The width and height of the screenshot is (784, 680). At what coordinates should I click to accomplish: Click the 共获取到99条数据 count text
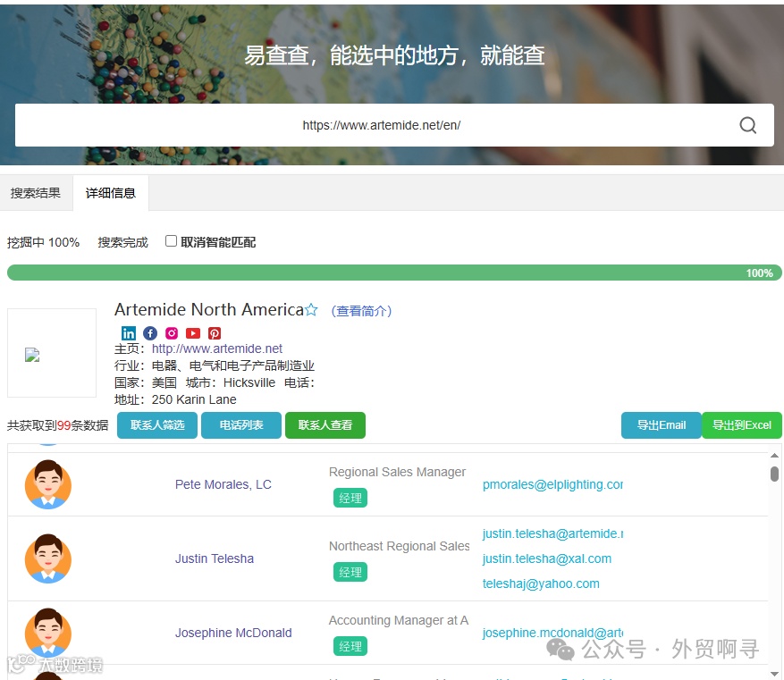coord(57,425)
